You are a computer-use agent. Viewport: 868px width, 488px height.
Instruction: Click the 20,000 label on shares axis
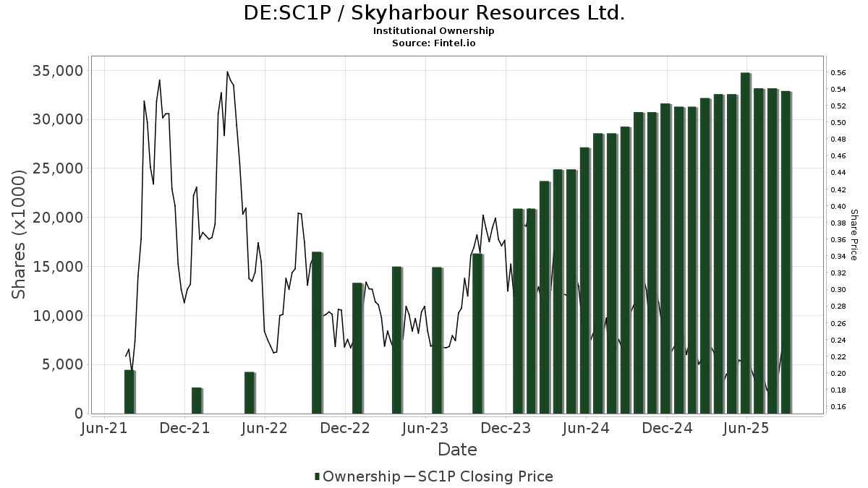click(56, 218)
